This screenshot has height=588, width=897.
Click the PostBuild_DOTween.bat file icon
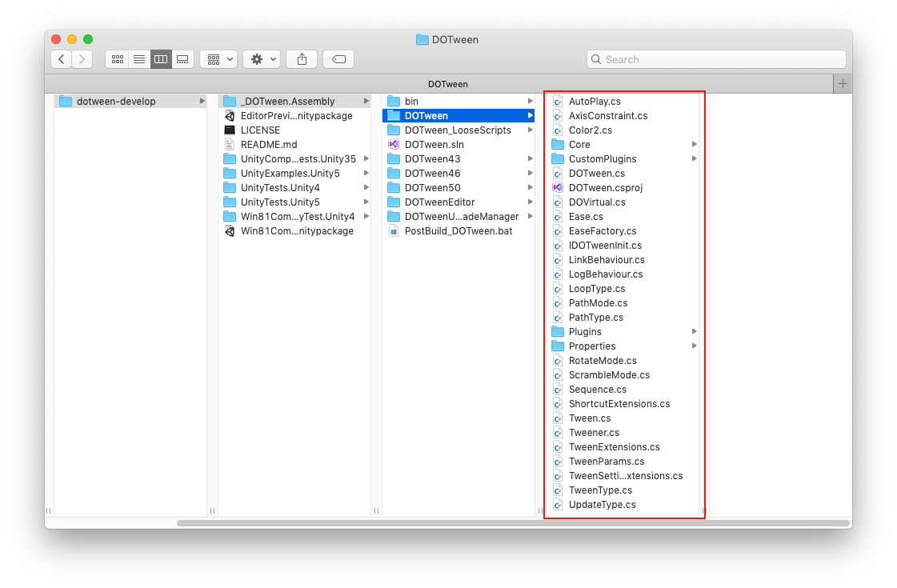(x=394, y=231)
